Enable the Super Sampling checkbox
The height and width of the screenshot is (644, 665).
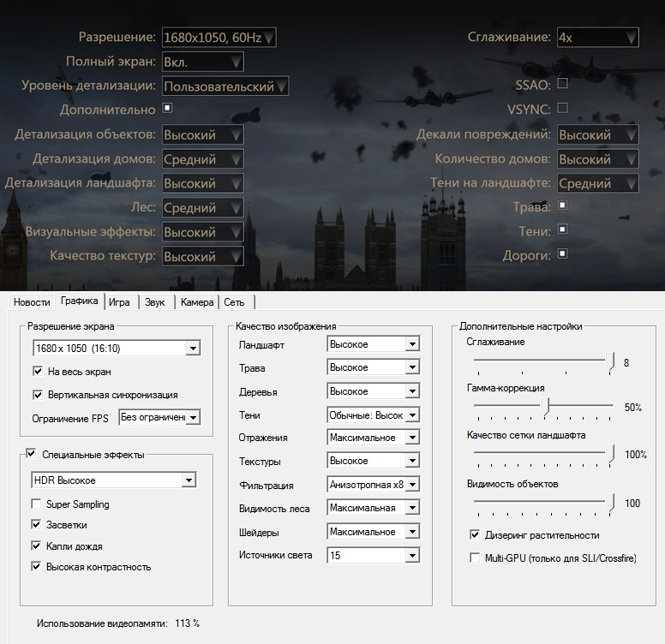click(x=36, y=504)
